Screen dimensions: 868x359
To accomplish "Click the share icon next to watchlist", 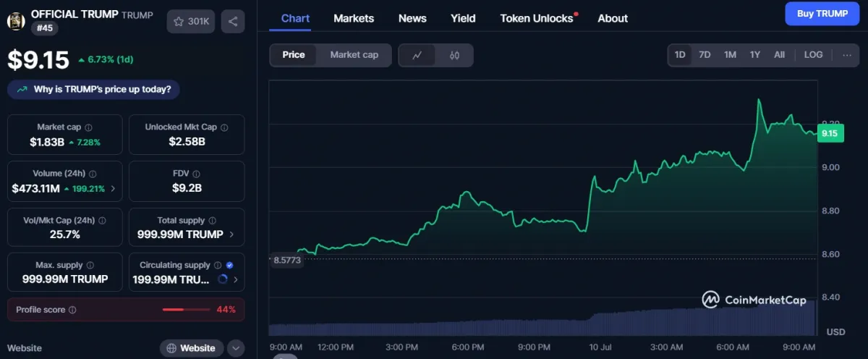I will click(x=233, y=22).
